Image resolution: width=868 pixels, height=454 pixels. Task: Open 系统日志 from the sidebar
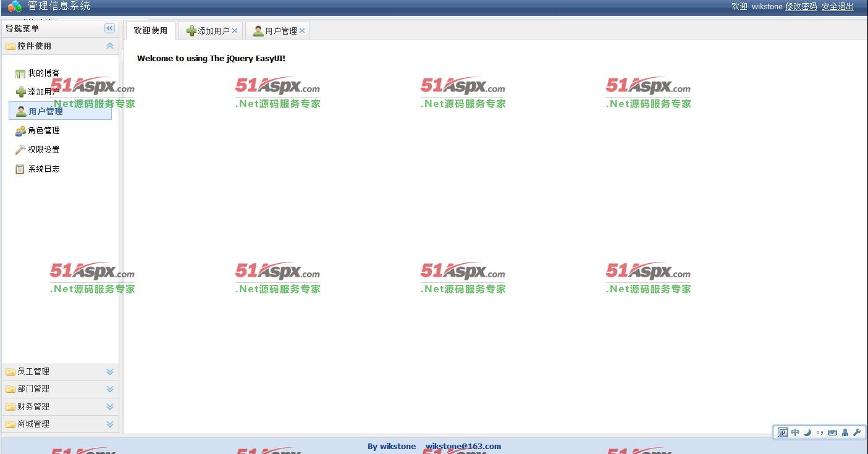tap(44, 169)
